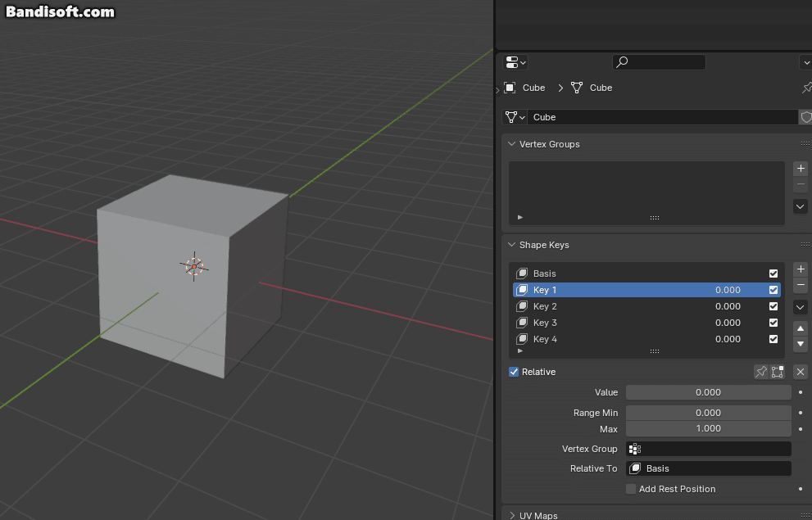Screen dimensions: 812x520
Task: Mute the Key 4 shape key checkbox
Action: click(x=773, y=339)
